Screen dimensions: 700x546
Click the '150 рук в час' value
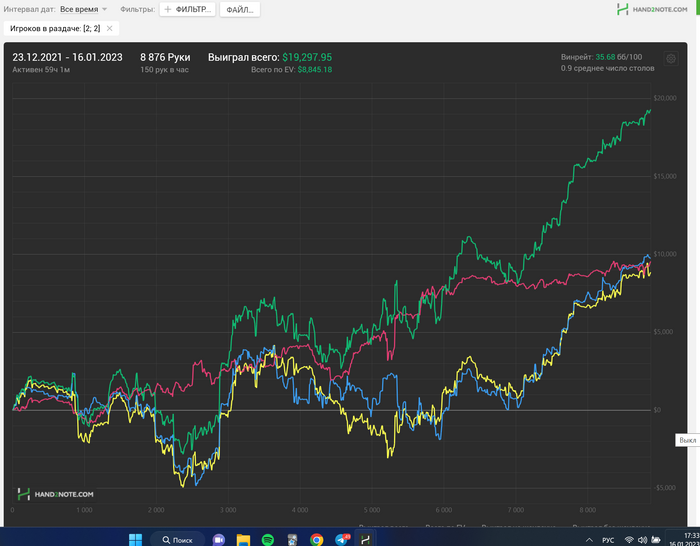click(x=164, y=70)
